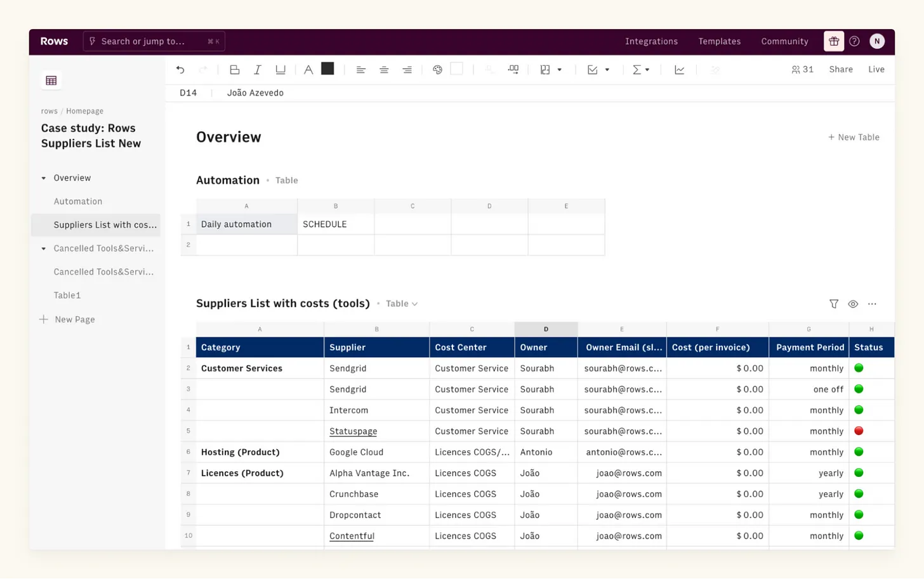Screen dimensions: 924x579
Task: Align text right
Action: 407,70
